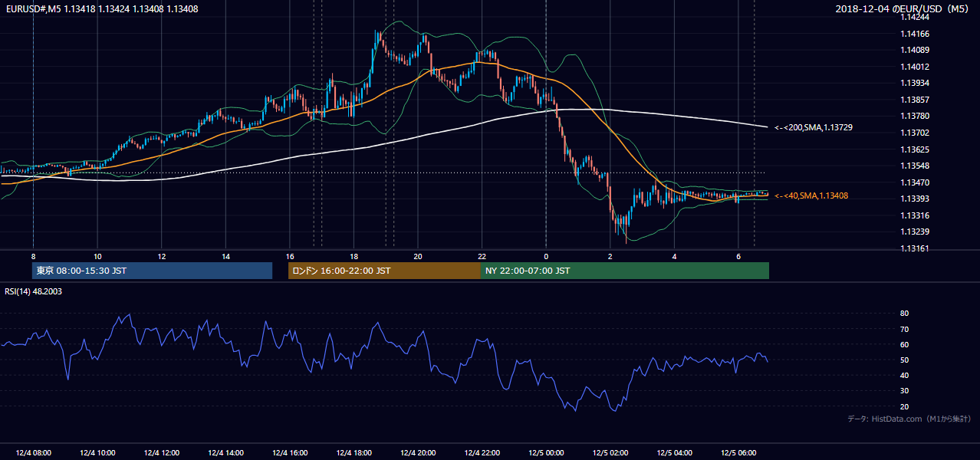Click price axis value 1.14012
Image resolution: width=980 pixels, height=460 pixels.
tap(914, 67)
